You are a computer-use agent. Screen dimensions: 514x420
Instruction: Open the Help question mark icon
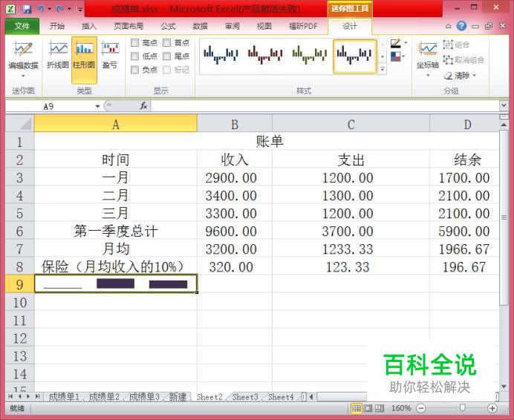(x=461, y=26)
